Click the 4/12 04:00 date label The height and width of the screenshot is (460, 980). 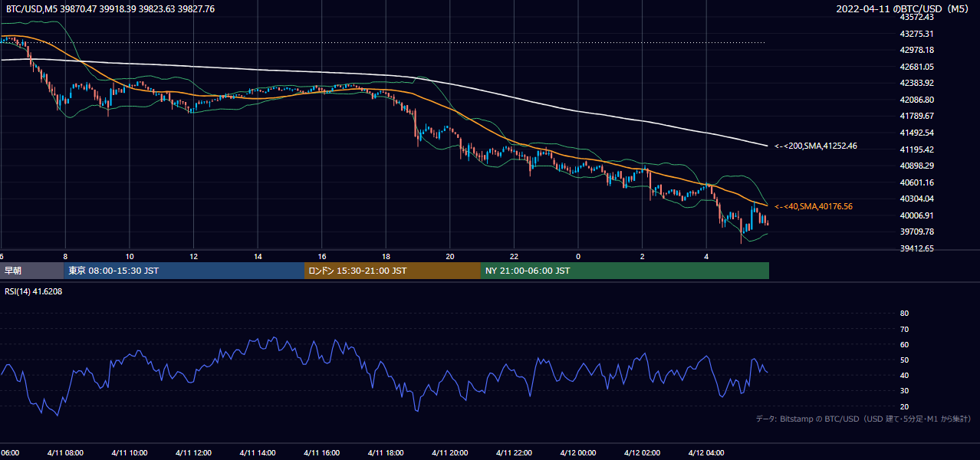pyautogui.click(x=706, y=453)
